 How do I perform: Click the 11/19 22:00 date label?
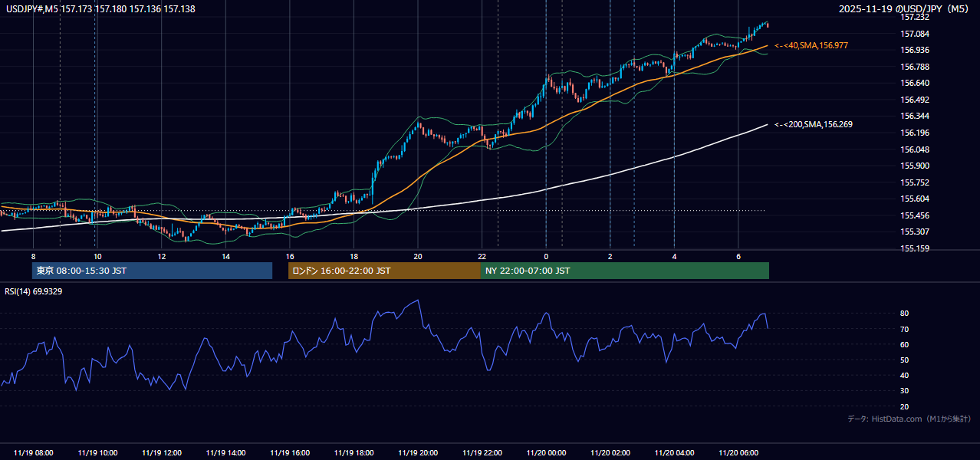click(x=482, y=453)
